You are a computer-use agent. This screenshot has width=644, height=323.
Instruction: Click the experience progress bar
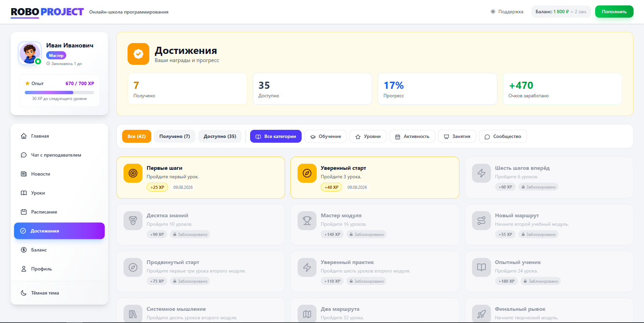pyautogui.click(x=59, y=93)
